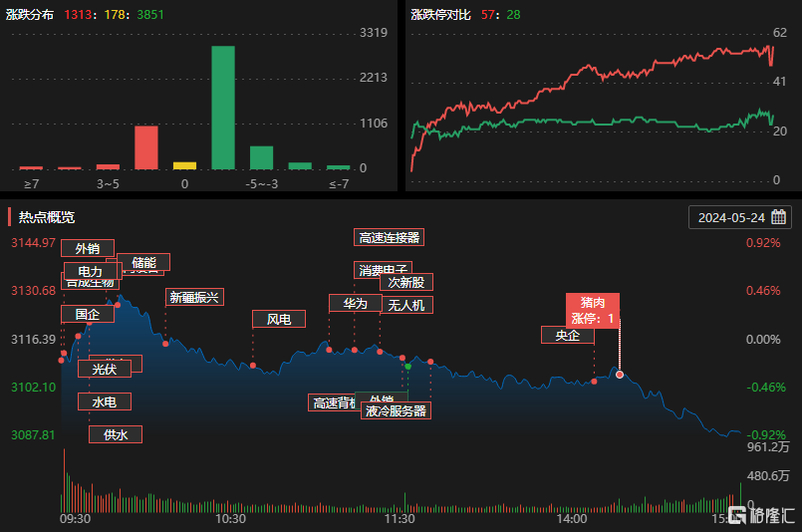Image resolution: width=802 pixels, height=532 pixels.
Task: Select the 央企 hotspot label
Action: pyautogui.click(x=568, y=335)
